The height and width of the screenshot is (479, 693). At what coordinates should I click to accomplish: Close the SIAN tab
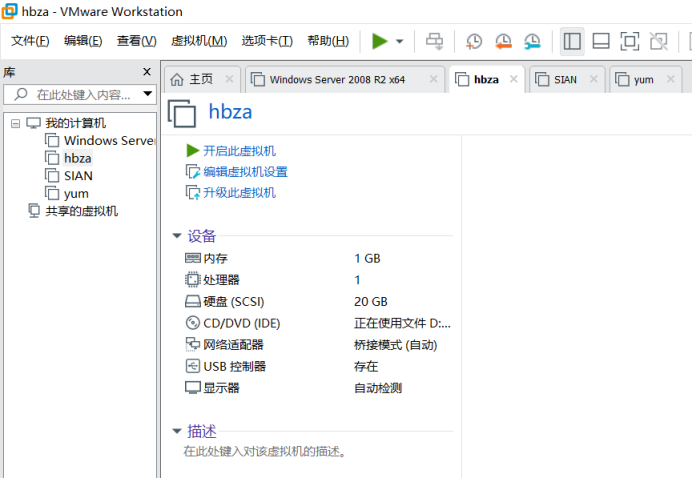(594, 79)
